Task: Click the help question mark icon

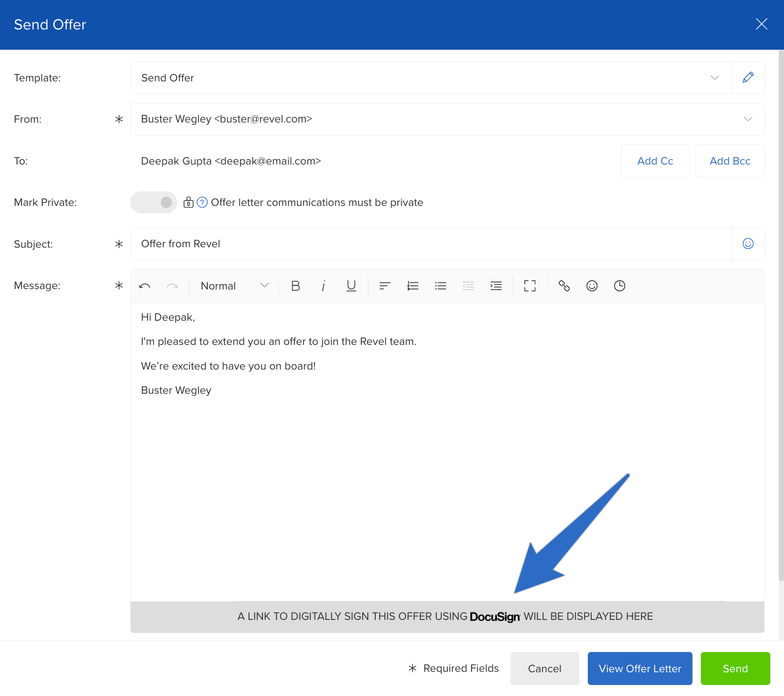Action: pos(202,202)
